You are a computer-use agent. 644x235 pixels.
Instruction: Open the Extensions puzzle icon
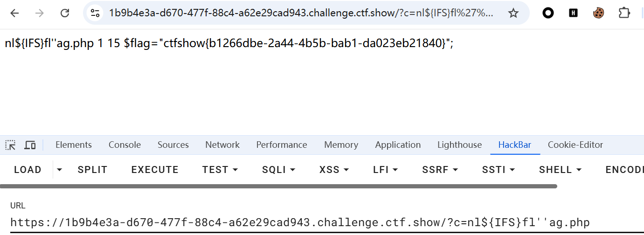[624, 13]
